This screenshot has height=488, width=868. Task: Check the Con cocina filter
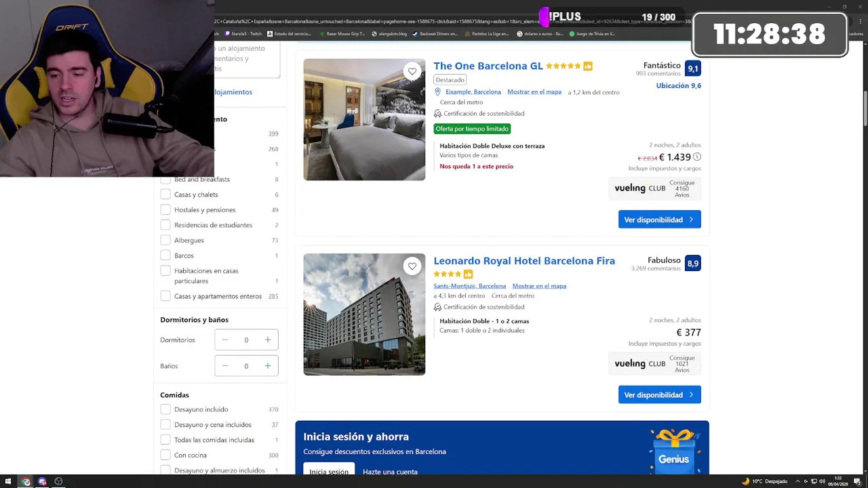click(x=165, y=455)
